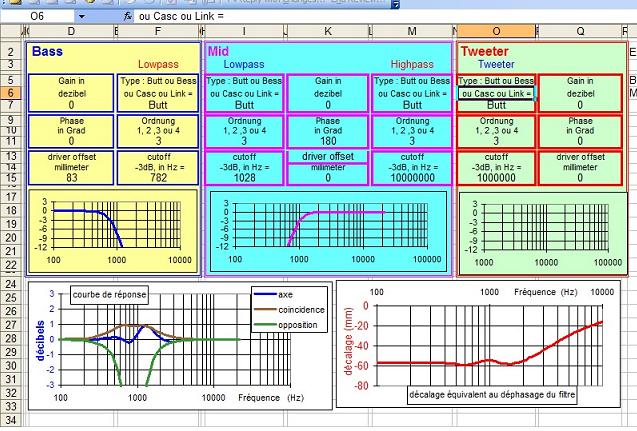Select Bass driver offset value 83

[72, 178]
